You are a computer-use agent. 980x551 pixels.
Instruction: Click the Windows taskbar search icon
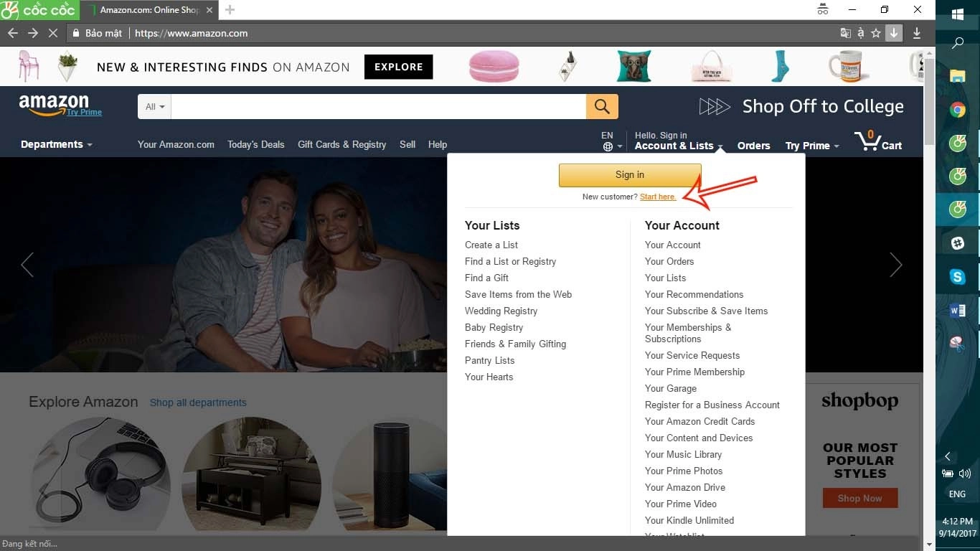click(x=958, y=43)
